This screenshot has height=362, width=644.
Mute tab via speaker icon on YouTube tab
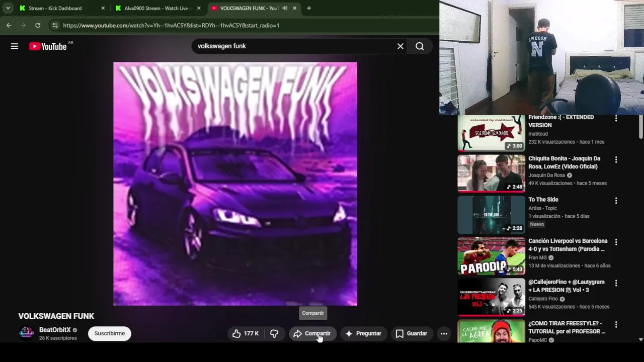pos(285,8)
